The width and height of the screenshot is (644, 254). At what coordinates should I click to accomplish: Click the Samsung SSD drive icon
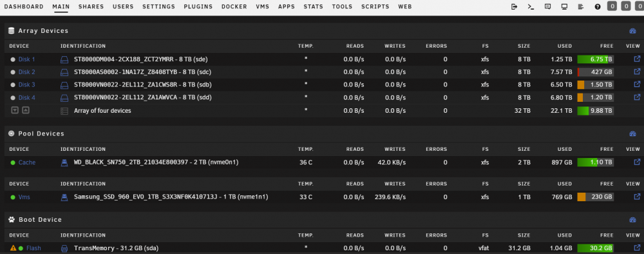pyautogui.click(x=64, y=197)
